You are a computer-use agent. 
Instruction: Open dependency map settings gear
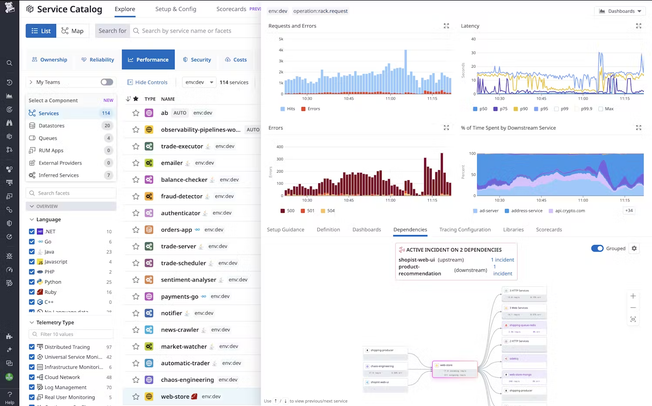click(x=634, y=248)
